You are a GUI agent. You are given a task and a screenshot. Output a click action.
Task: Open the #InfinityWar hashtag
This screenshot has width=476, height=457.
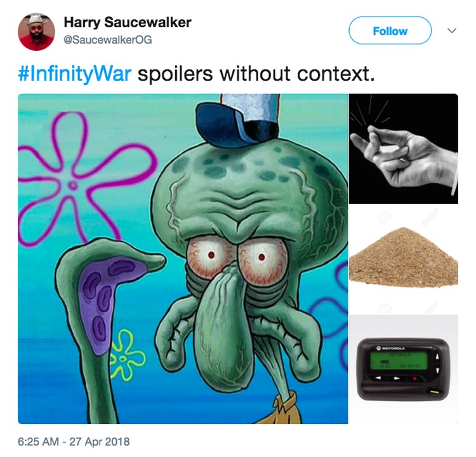75,74
